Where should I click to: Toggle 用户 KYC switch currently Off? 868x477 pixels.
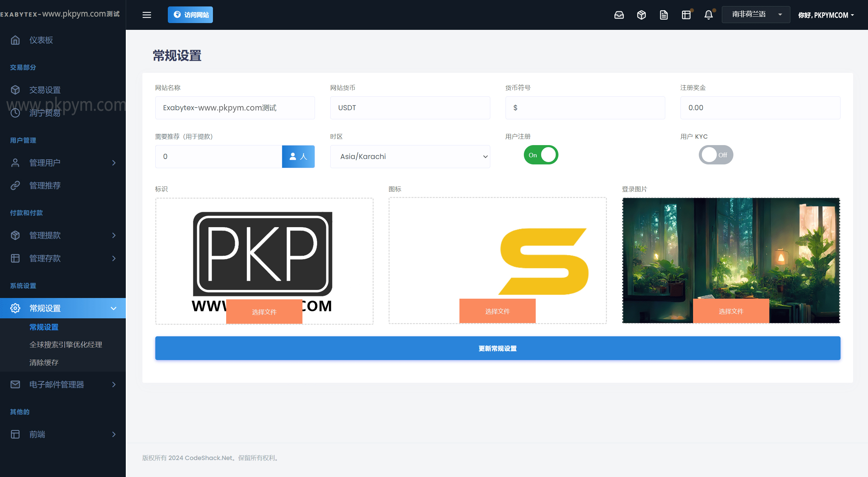[x=716, y=155]
